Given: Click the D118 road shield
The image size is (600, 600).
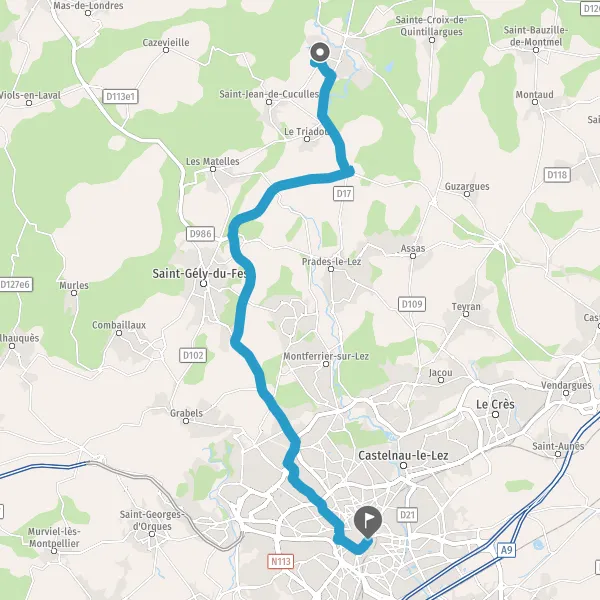Looking at the screenshot, I should point(557,175).
